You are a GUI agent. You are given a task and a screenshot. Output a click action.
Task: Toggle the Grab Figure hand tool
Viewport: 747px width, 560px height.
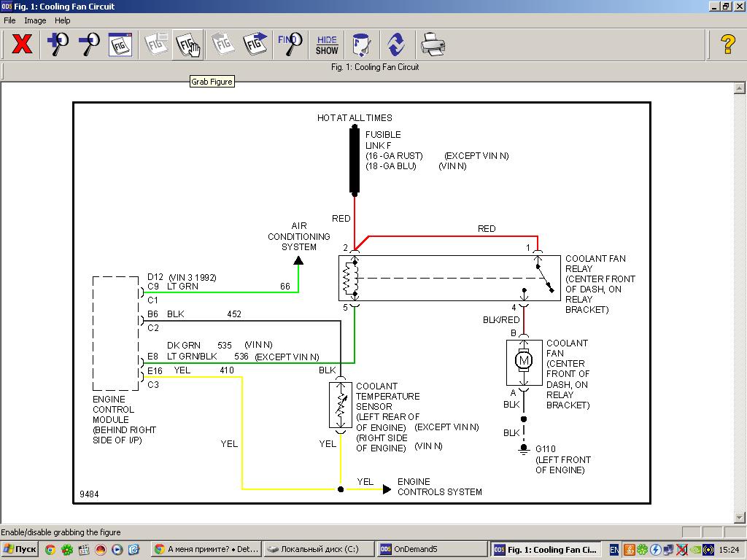pyautogui.click(x=187, y=44)
